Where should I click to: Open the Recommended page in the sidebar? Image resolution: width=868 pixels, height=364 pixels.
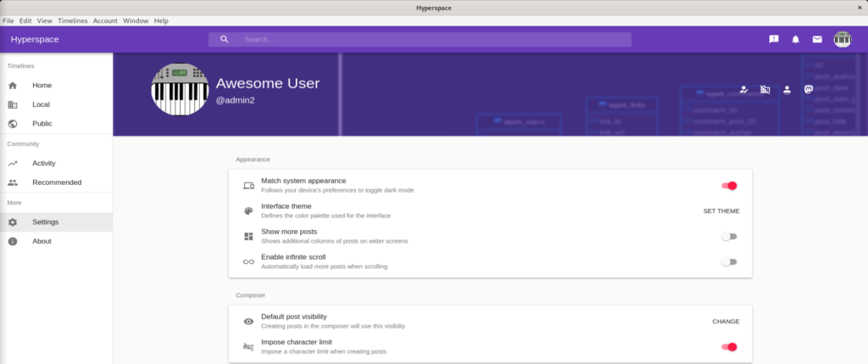[57, 182]
